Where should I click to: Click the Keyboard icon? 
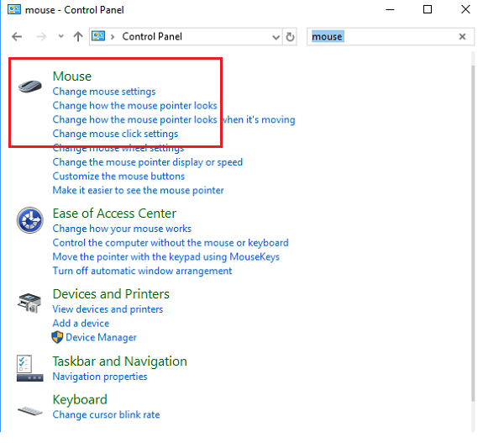pyautogui.click(x=30, y=409)
